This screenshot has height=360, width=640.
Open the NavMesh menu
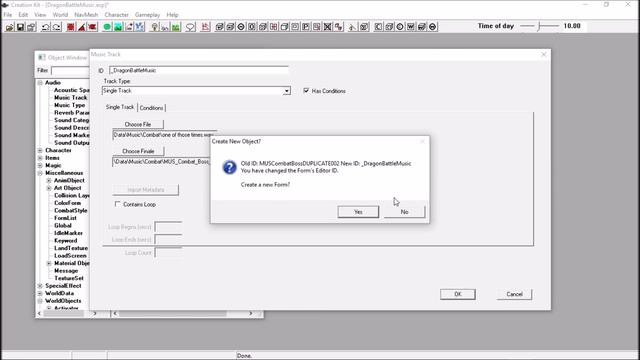[86, 15]
